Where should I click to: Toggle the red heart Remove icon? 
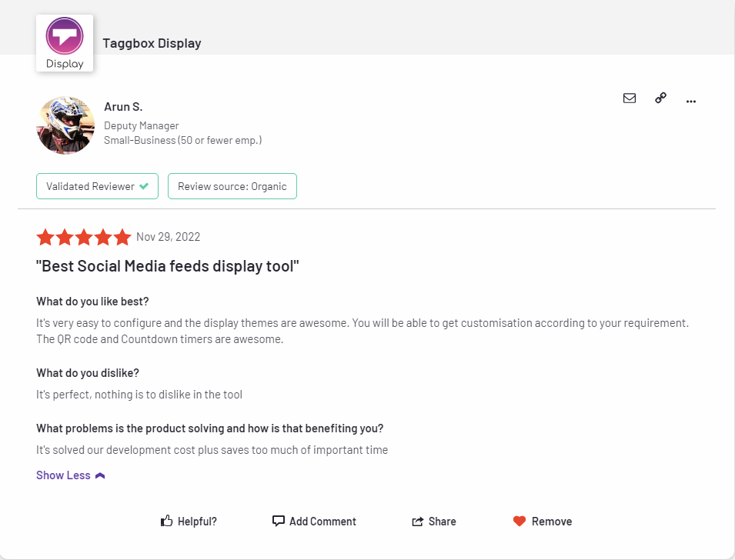coord(520,522)
